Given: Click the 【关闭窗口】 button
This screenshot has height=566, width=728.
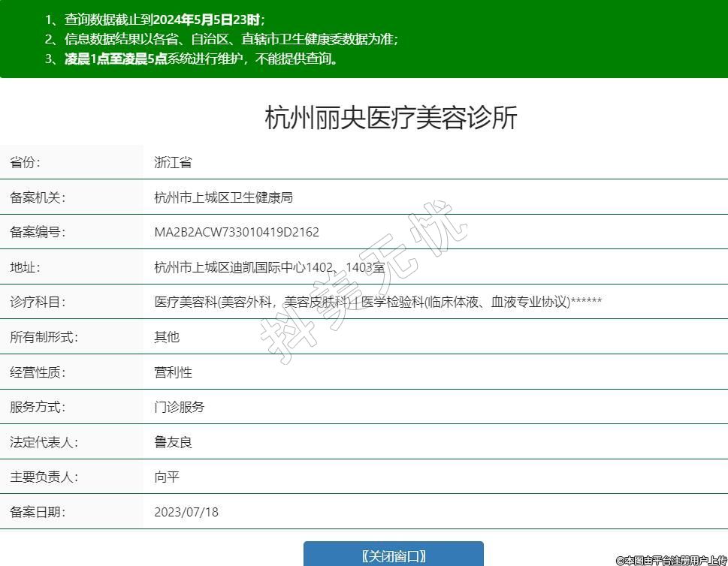Looking at the screenshot, I should click(393, 555).
